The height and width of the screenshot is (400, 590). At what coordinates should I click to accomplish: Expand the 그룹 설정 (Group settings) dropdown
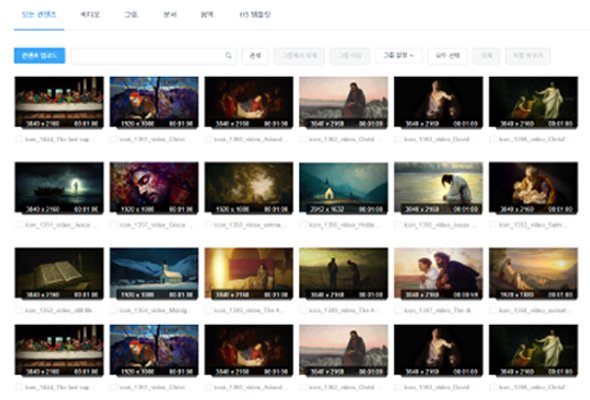click(x=398, y=56)
